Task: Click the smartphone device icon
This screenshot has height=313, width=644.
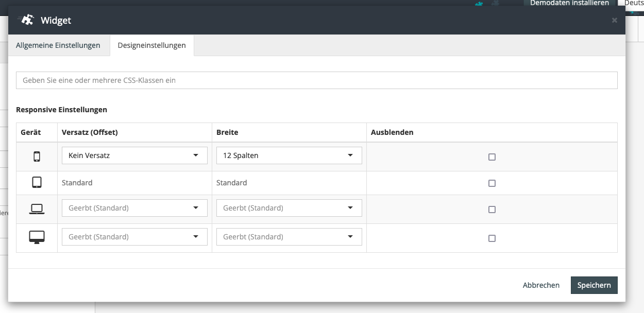Action: (x=37, y=156)
